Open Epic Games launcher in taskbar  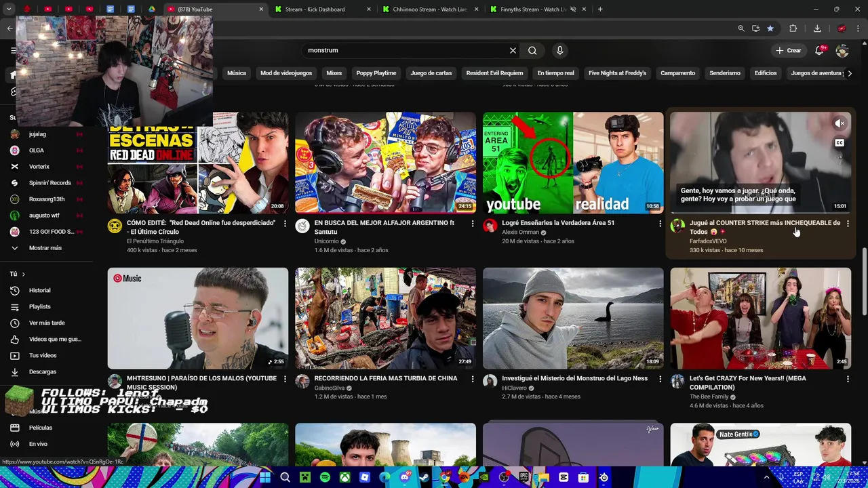click(524, 477)
